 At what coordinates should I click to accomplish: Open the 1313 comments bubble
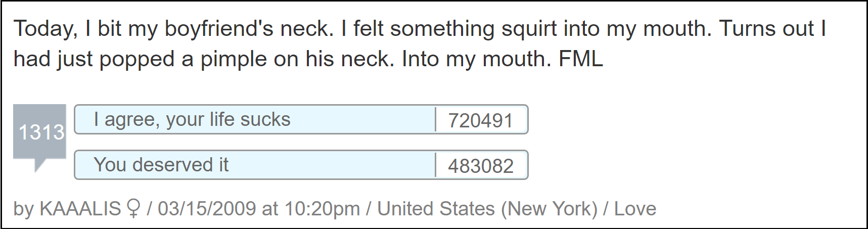point(39,132)
